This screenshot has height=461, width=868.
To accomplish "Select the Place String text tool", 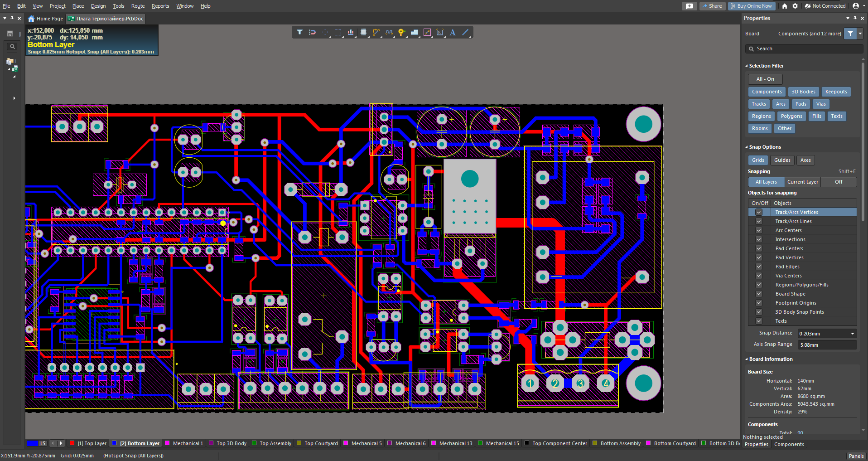I will pyautogui.click(x=453, y=32).
